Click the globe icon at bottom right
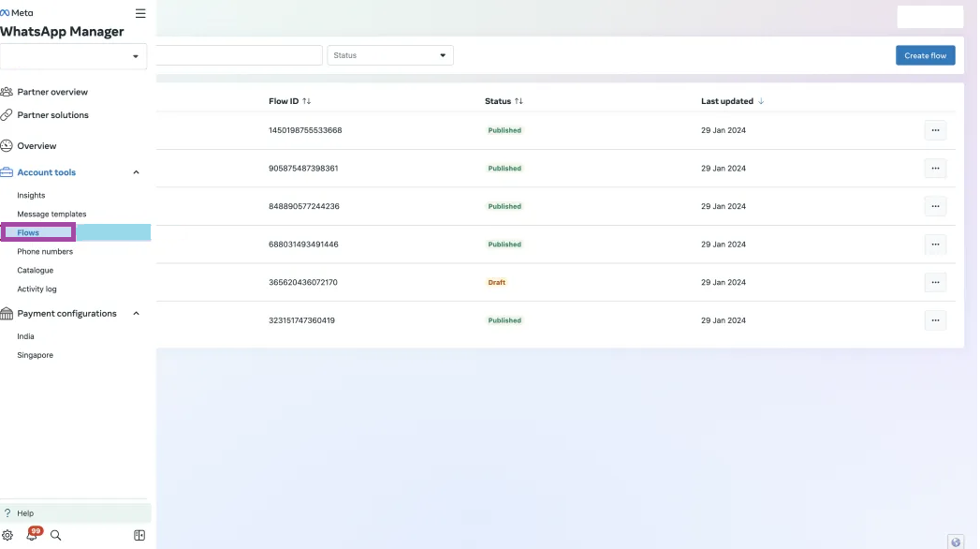This screenshot has height=549, width=980. tap(956, 542)
